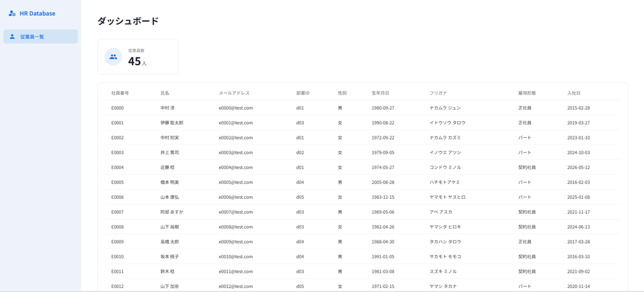Click hire date 2021-11-17
Screen dimensions: 644x292
pos(579,212)
